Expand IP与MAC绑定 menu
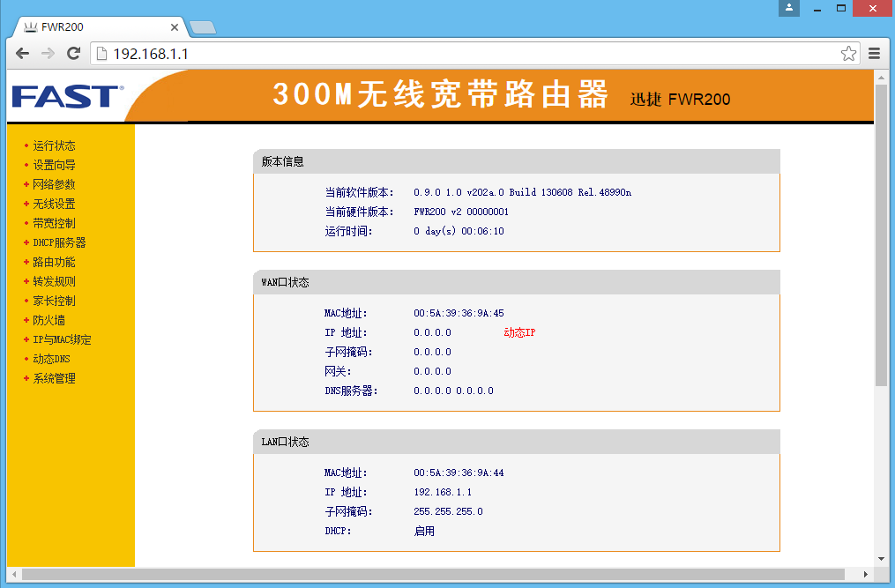The image size is (895, 588). pos(62,339)
